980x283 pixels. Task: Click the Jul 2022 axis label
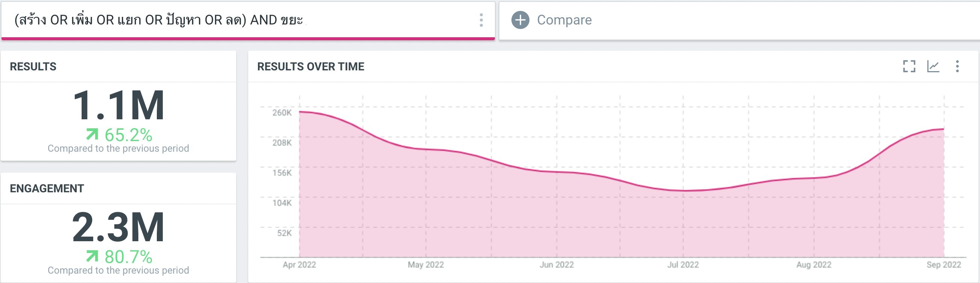tap(683, 265)
